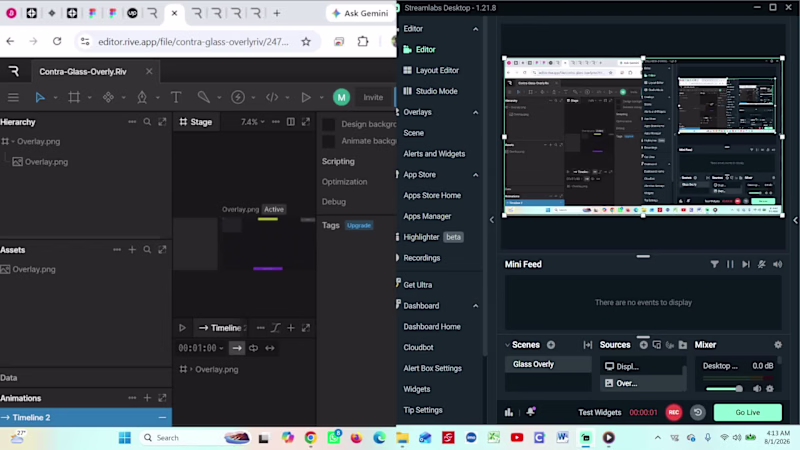Click the Animate background color swatch
Screen dimensions: 800x450
pos(329,141)
